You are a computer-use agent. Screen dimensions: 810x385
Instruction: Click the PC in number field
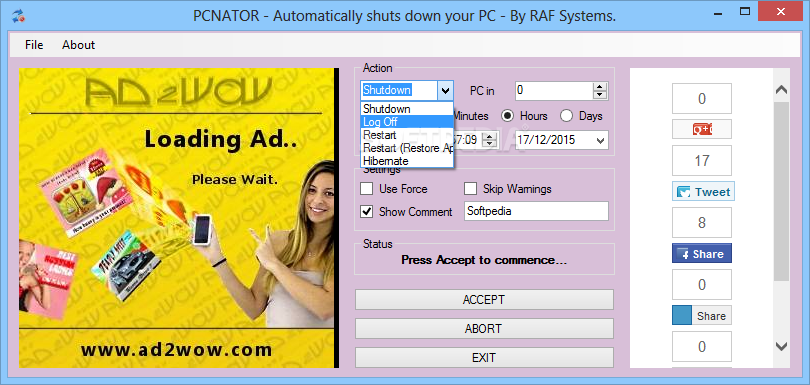pos(554,90)
